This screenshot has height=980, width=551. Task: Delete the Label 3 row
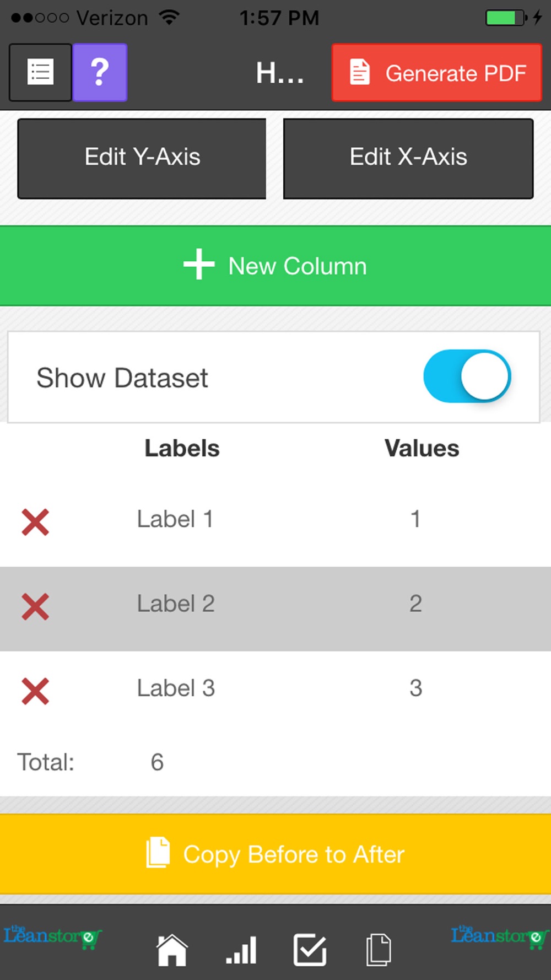coord(35,691)
